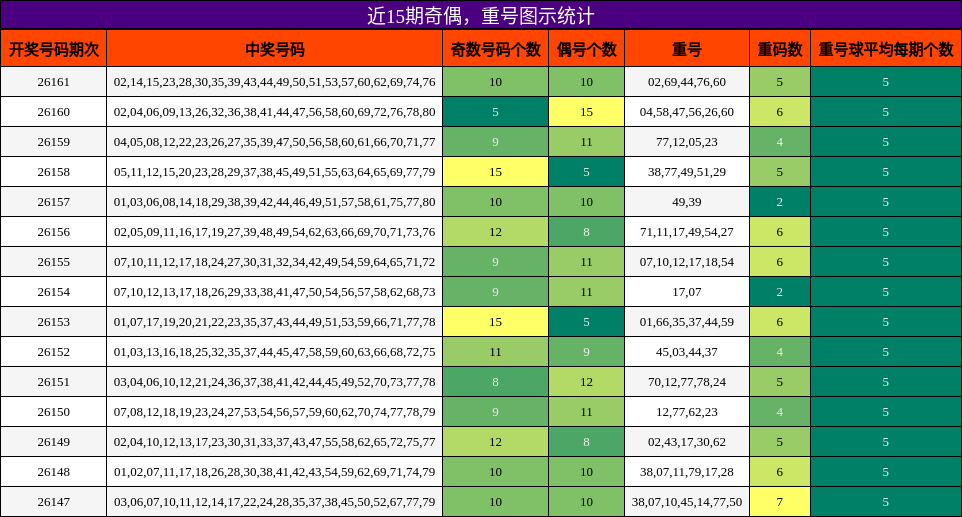Image resolution: width=962 pixels, height=517 pixels.
Task: Click period number 26160
Action: 53,112
